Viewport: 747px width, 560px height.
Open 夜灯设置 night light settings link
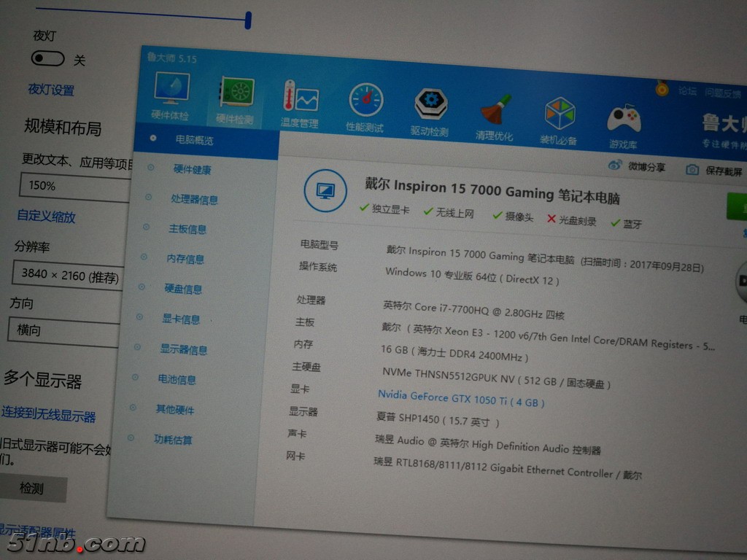(x=52, y=89)
